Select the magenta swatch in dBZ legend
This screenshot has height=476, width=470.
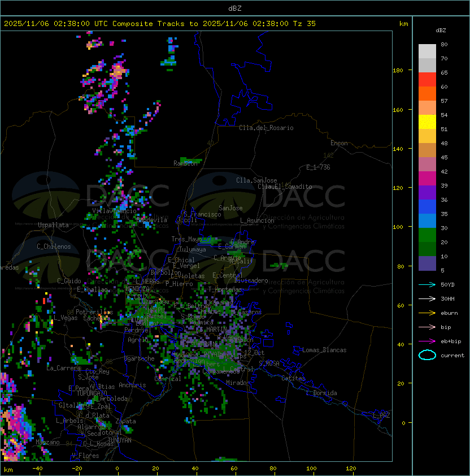coord(427,179)
